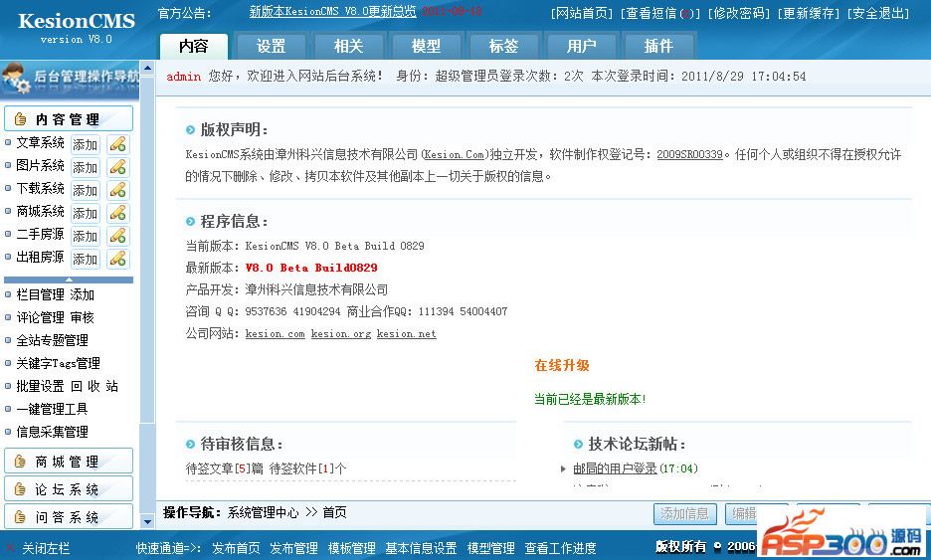Switch to the 相关 tab

(348, 47)
